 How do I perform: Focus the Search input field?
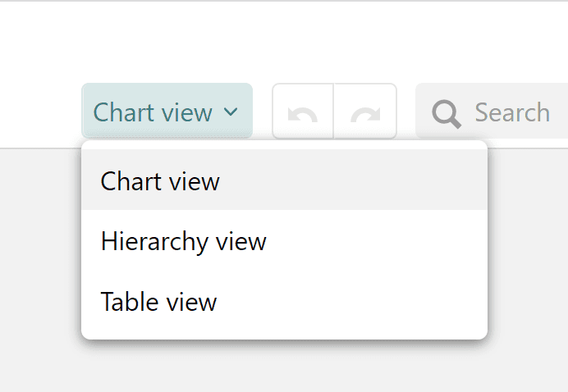click(492, 111)
